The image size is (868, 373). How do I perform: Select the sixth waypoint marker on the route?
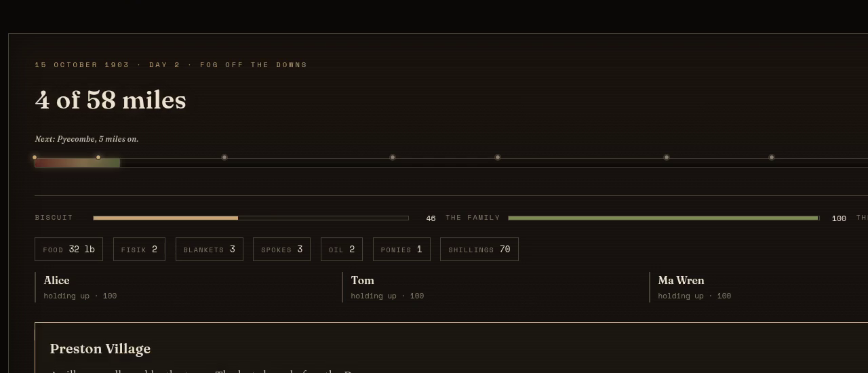[x=667, y=157]
